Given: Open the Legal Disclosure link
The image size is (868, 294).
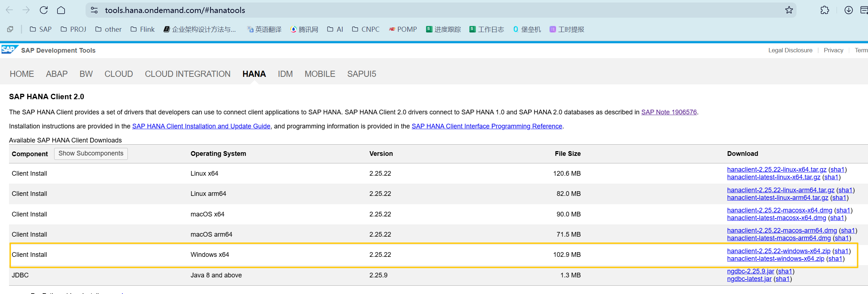Looking at the screenshot, I should pyautogui.click(x=790, y=50).
